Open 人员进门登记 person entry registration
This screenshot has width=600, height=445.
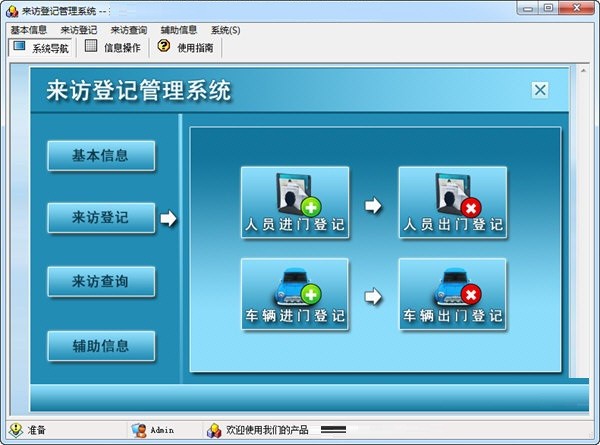[295, 202]
